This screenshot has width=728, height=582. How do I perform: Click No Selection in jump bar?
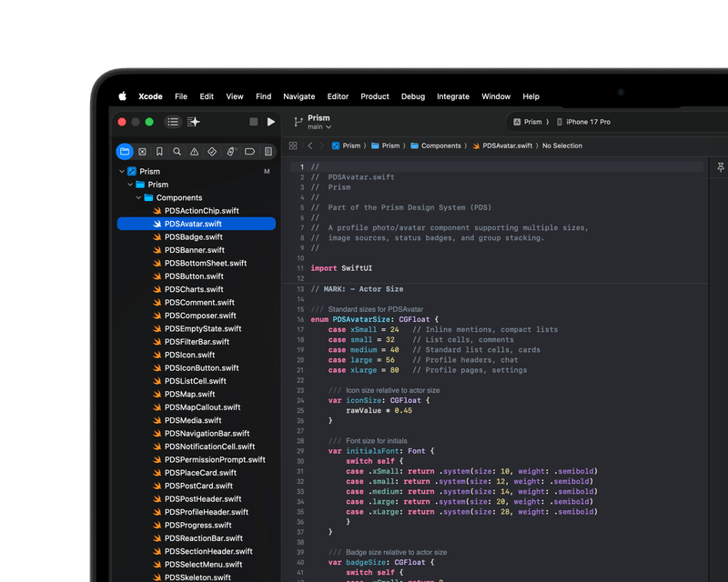point(561,145)
